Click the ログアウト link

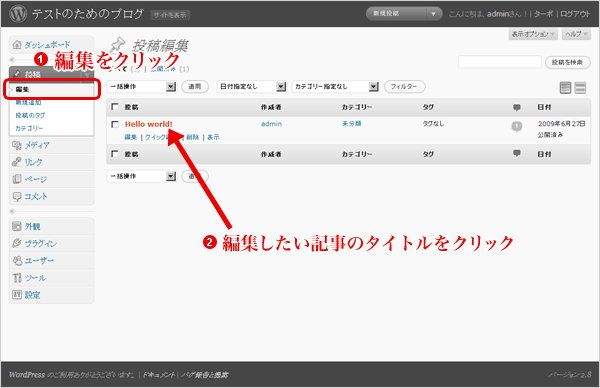tap(575, 14)
